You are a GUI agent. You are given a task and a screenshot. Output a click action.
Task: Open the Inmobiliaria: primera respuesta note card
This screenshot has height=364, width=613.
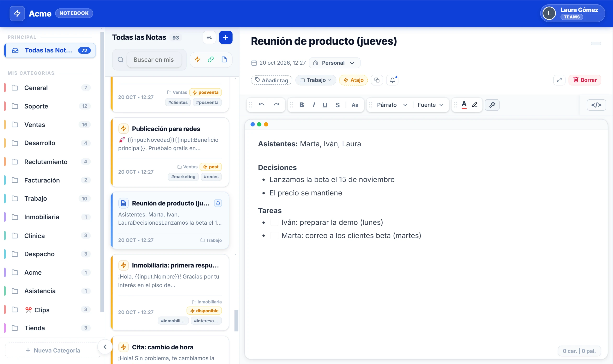170,293
